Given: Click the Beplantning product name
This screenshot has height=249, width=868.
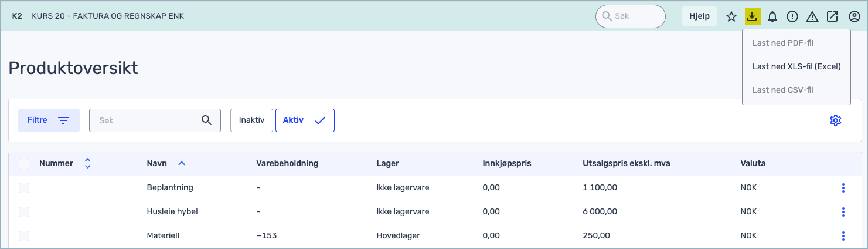Looking at the screenshot, I should click(x=170, y=188).
